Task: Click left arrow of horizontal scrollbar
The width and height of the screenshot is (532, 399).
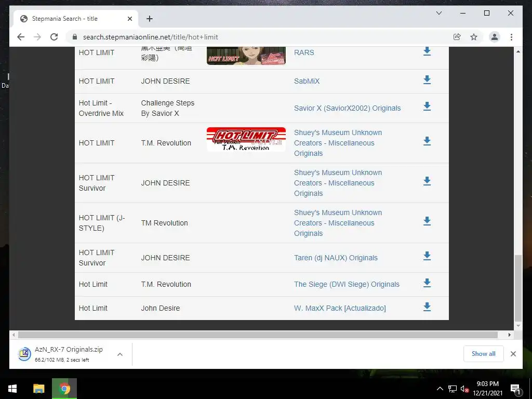Action: 14,335
